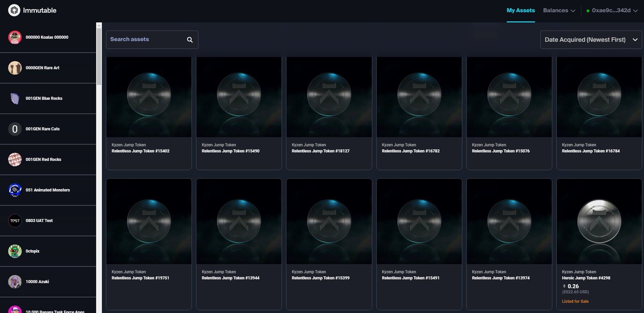Open Relentless Jump Token #16782 thumbnail
644x313 pixels.
tap(419, 97)
